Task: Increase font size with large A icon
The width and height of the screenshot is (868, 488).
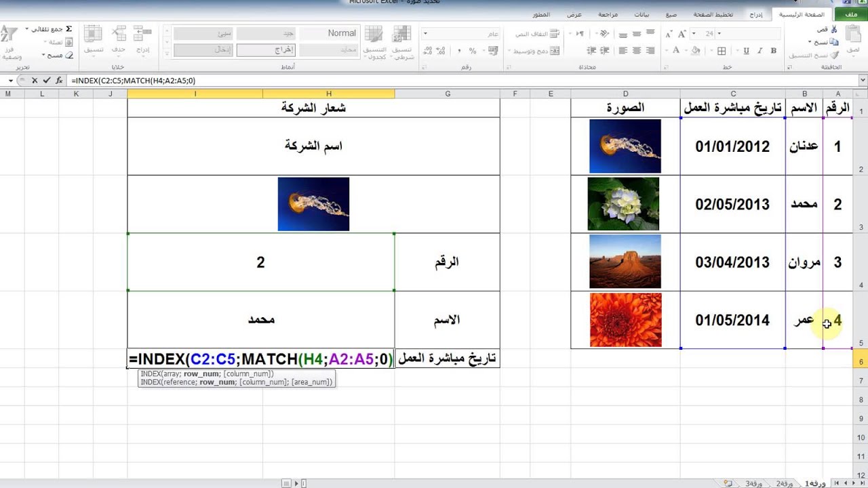Action: 682,34
